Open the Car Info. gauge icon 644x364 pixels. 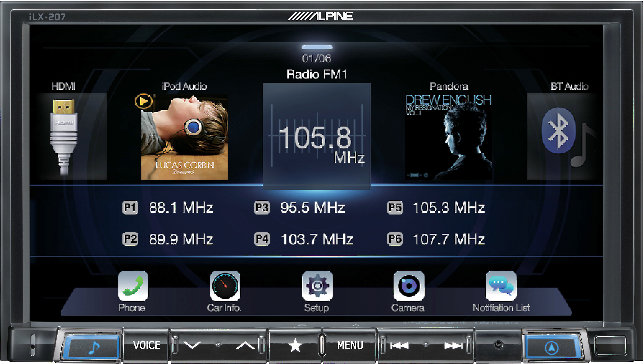click(x=225, y=286)
